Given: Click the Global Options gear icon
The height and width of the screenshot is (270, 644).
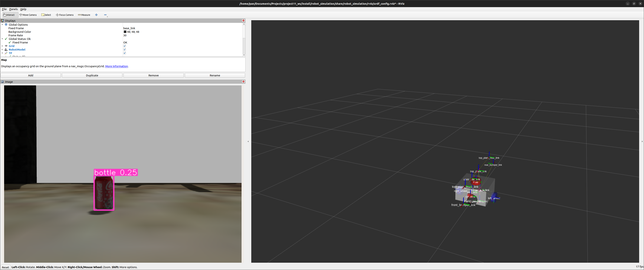Looking at the screenshot, I should (x=6, y=25).
